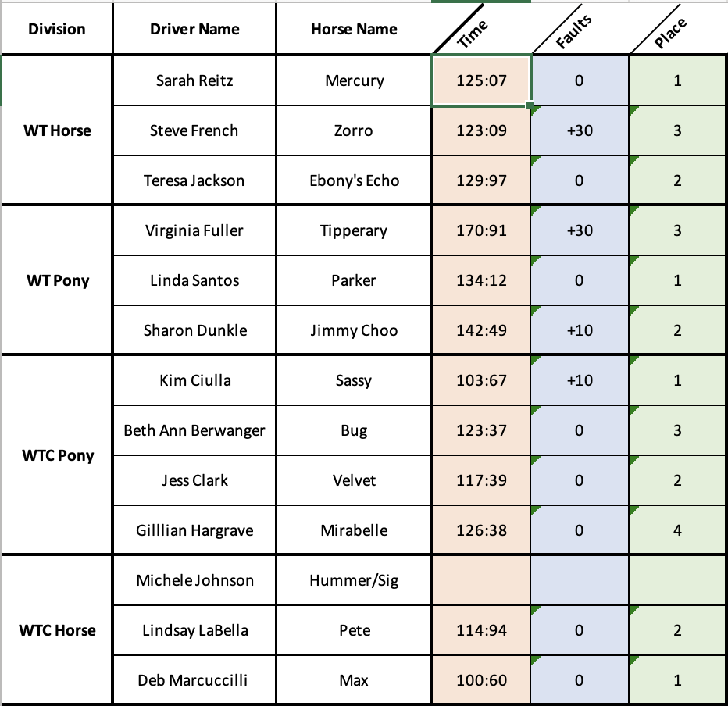Click the fill handle of the selected cell
The image size is (728, 706).
530,106
